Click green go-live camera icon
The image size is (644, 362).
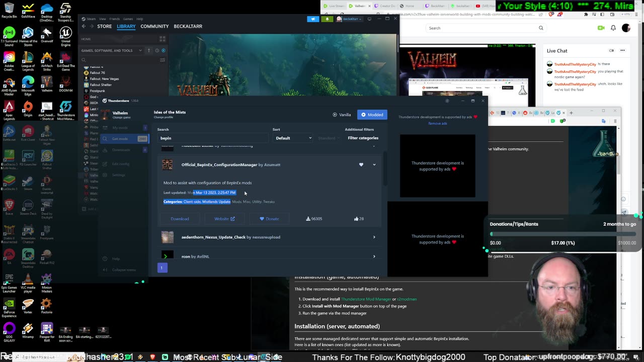click(x=601, y=28)
